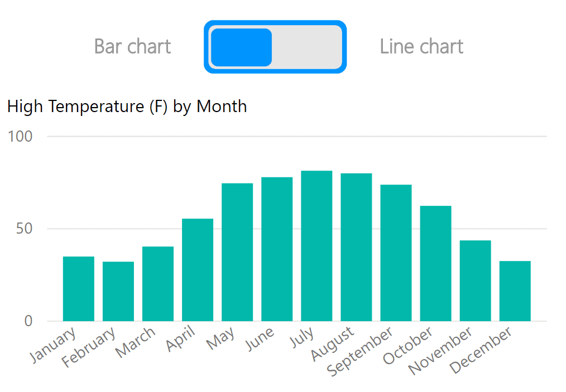Select the July bar
The image size is (566, 392).
(316, 245)
